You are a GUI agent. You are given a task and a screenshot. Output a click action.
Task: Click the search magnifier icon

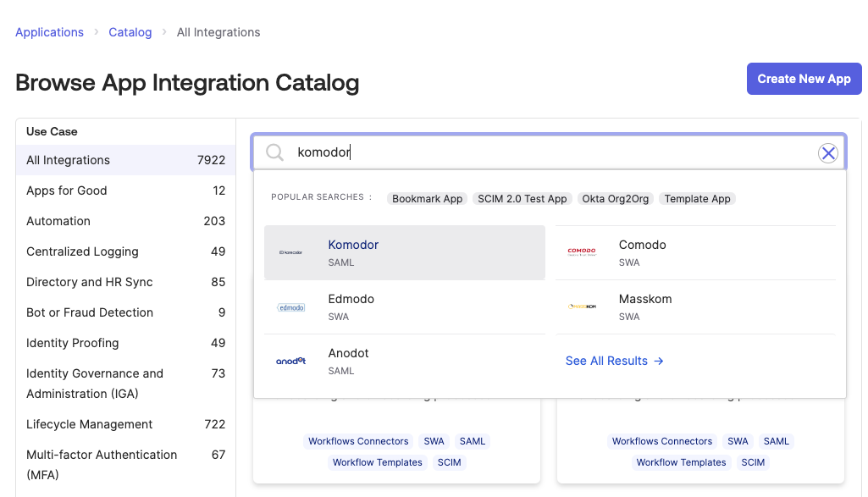tap(274, 152)
